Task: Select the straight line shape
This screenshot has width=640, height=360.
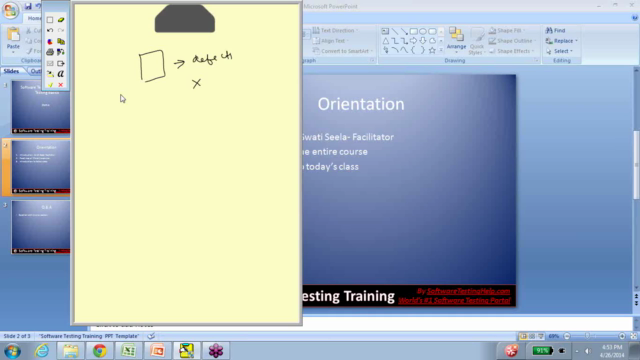Action: click(395, 31)
